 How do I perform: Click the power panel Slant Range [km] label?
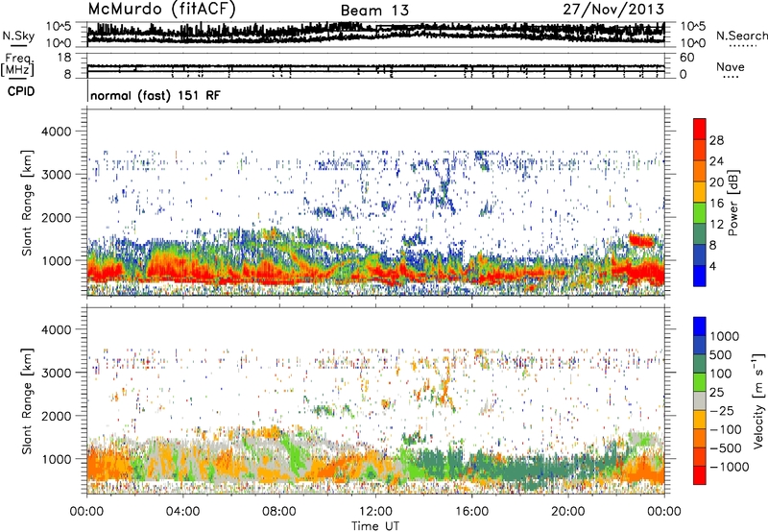pyautogui.click(x=27, y=203)
